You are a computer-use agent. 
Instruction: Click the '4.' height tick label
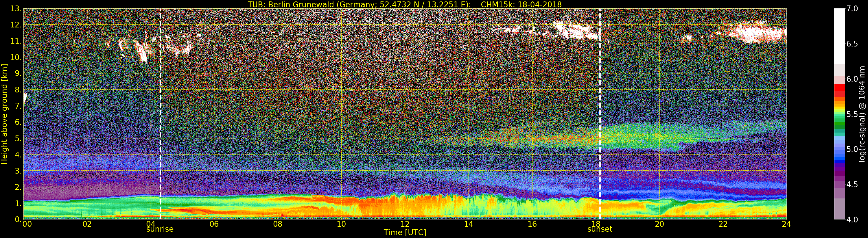tap(18, 155)
